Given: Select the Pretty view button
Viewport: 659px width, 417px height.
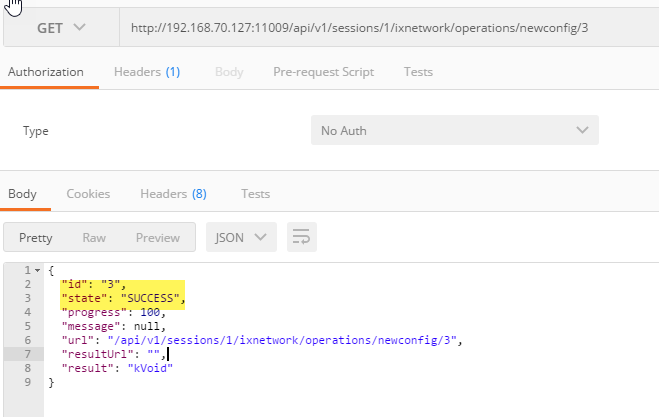Looking at the screenshot, I should click(x=36, y=238).
